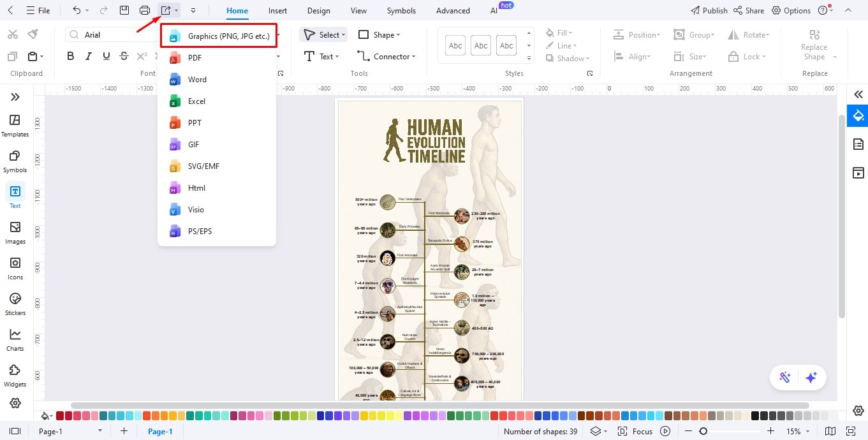
Task: Click the Publish button
Action: pos(709,10)
